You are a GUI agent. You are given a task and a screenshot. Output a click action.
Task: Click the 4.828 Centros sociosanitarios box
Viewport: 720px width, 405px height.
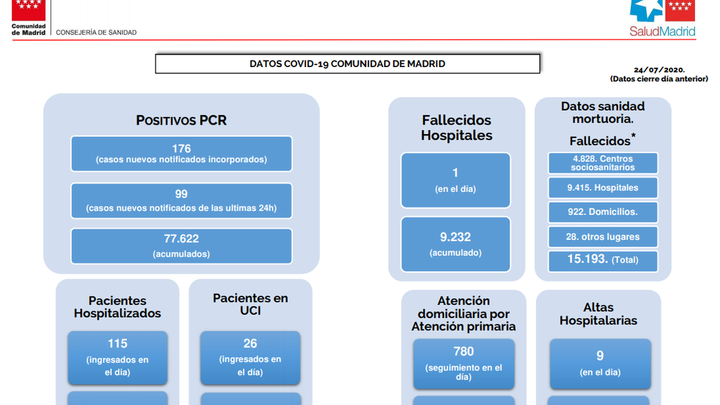point(603,163)
